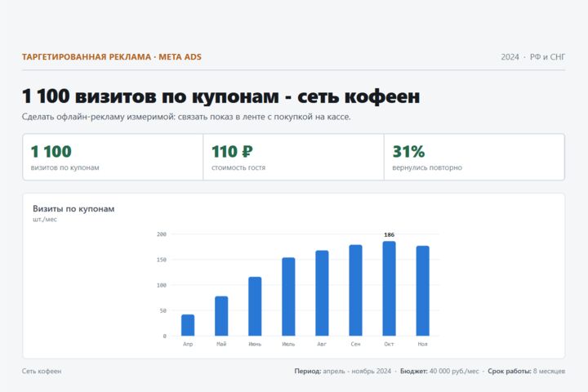Click the 1 100 visits stat card
588x392 pixels.
coord(113,157)
